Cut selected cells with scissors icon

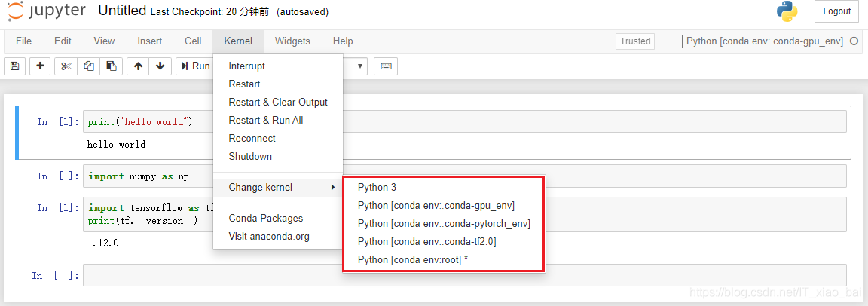(x=66, y=66)
